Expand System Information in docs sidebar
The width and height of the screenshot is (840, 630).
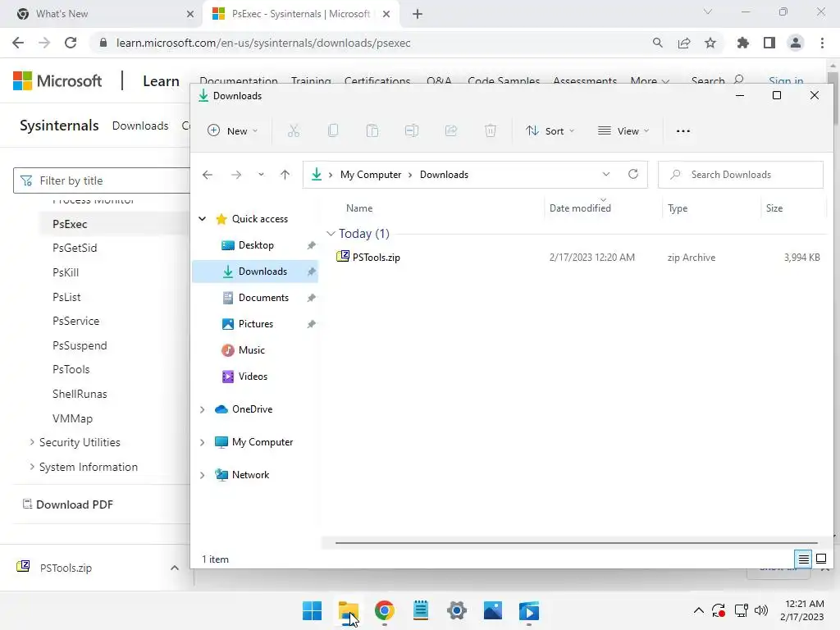(32, 467)
